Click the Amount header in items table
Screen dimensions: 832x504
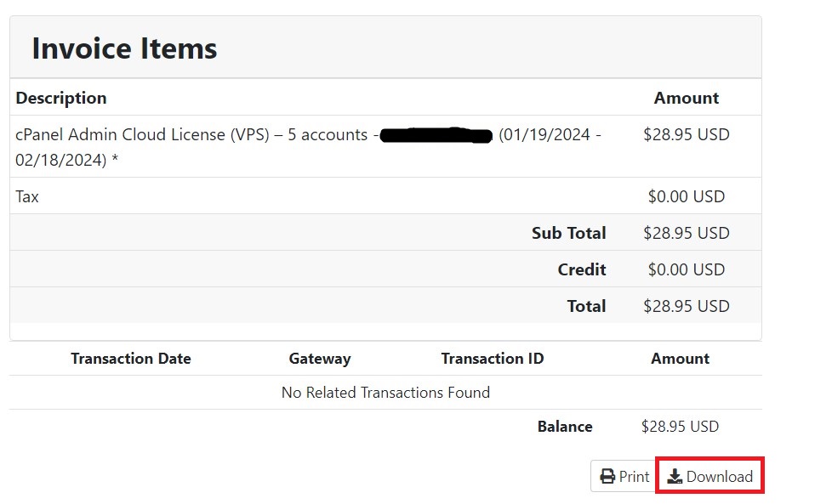[686, 98]
